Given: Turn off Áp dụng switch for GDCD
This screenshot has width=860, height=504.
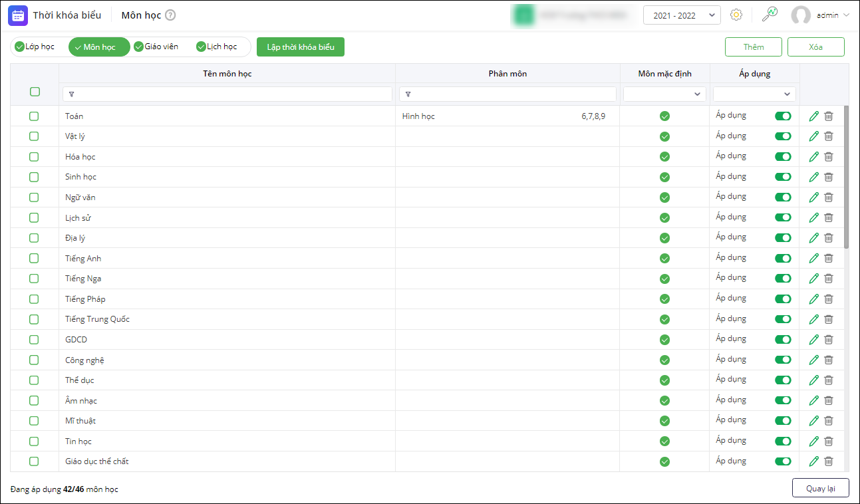Looking at the screenshot, I should point(783,340).
